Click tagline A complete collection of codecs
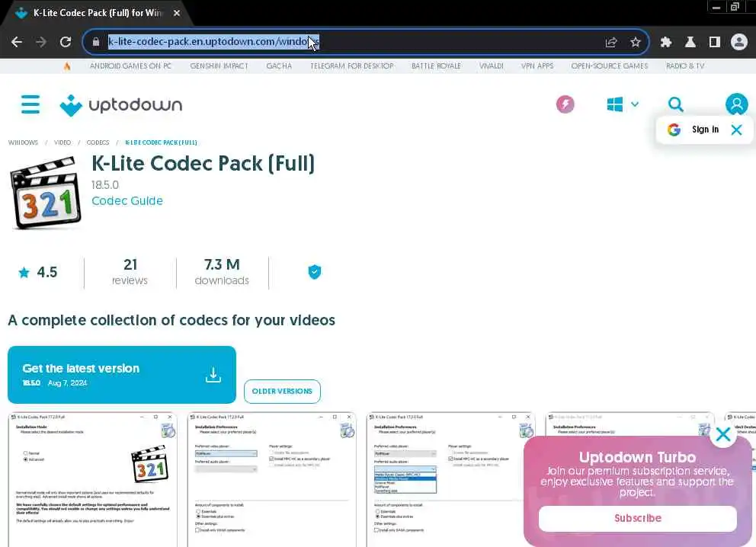Viewport: 756px width, 547px height. coord(171,320)
